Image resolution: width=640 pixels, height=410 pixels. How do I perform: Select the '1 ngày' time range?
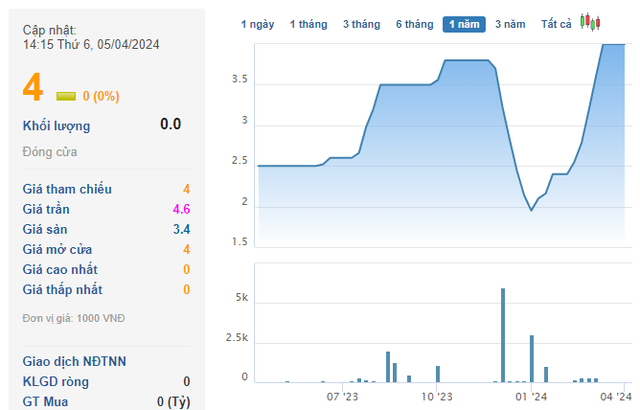click(x=257, y=24)
